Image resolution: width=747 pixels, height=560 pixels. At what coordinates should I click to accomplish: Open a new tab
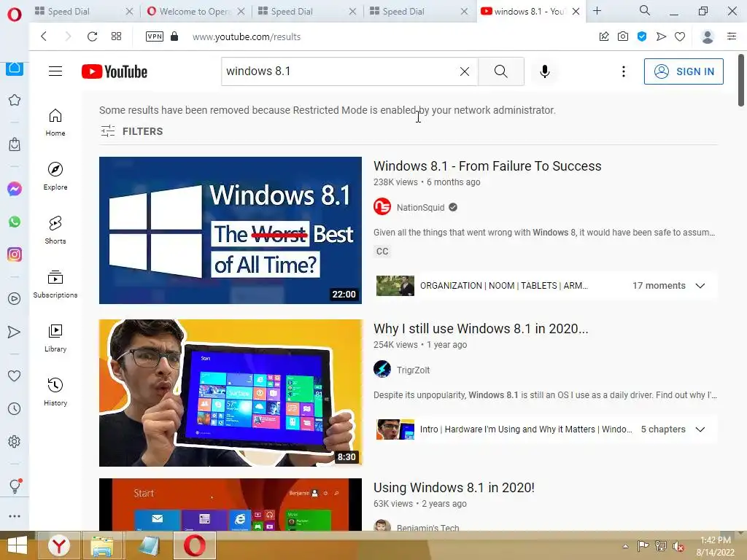click(597, 10)
